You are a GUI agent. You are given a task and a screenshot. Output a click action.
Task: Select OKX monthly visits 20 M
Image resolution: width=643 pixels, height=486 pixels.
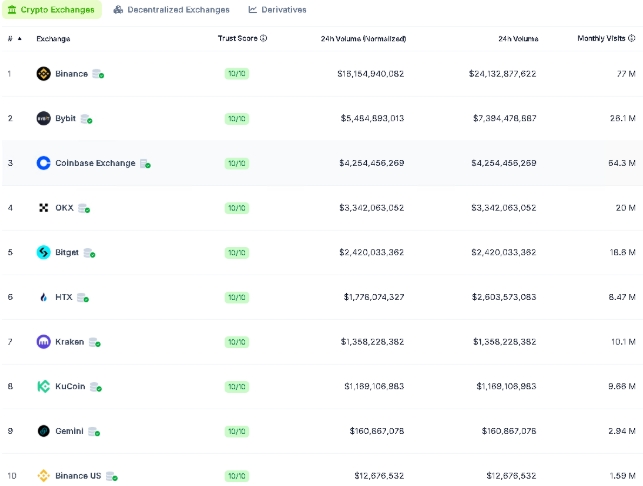click(x=625, y=208)
